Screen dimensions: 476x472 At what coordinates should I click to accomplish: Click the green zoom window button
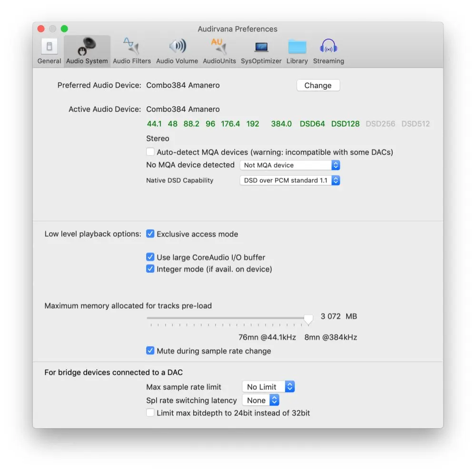[x=64, y=29]
